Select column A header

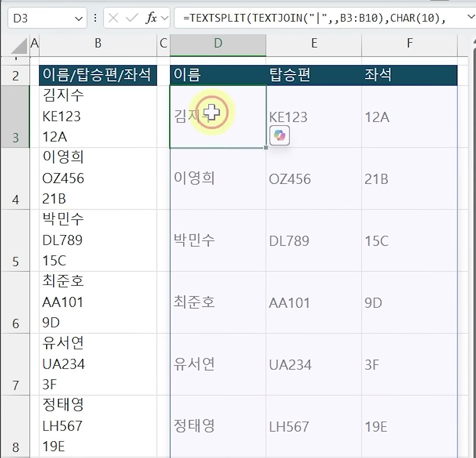(35, 43)
